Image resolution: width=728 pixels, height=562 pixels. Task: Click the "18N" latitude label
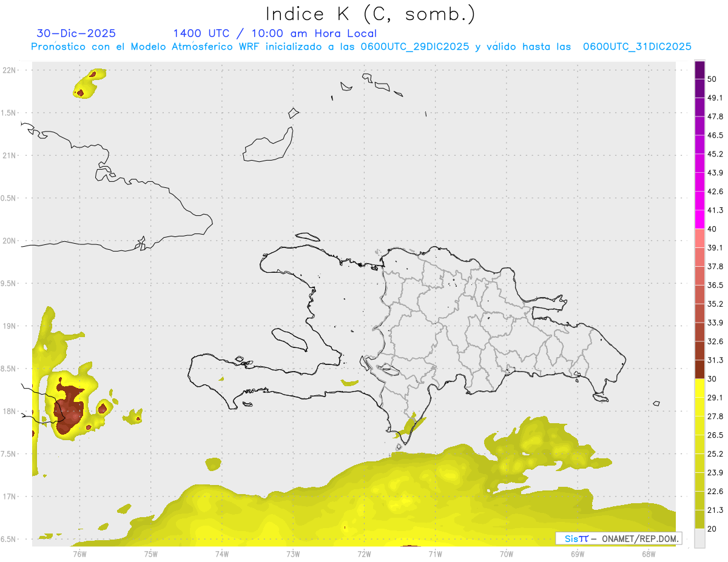point(10,411)
